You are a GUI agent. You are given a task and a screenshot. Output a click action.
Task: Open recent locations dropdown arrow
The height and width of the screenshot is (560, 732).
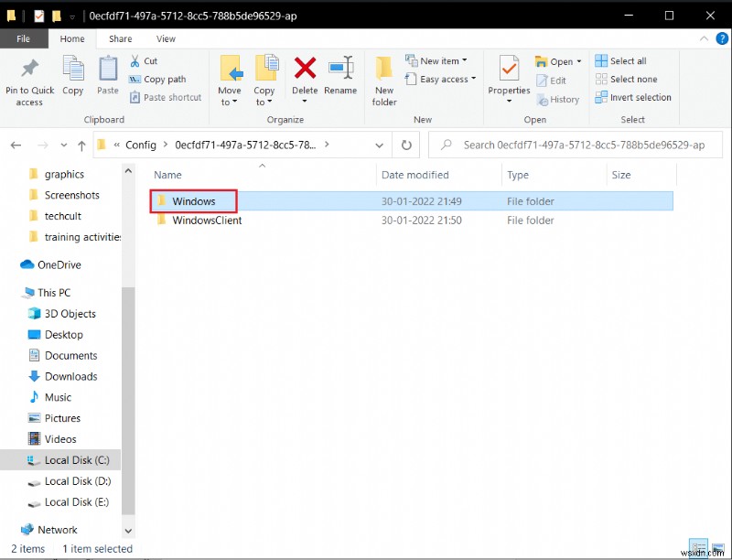[64, 145]
